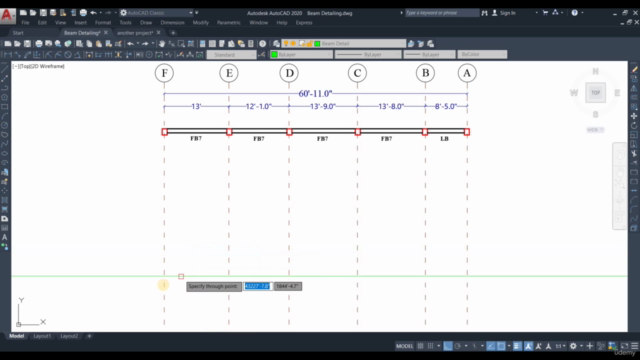Open the Standard dimension style dropdown

coord(231,55)
